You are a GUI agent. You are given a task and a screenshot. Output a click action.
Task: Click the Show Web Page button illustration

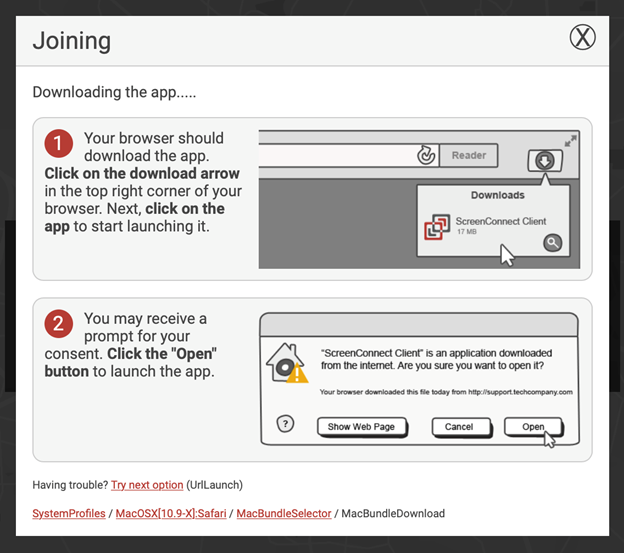point(361,427)
